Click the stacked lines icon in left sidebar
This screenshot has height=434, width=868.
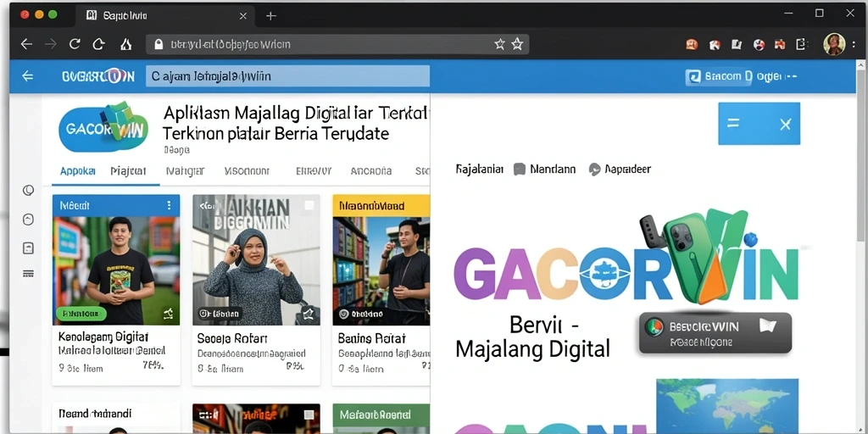28,274
